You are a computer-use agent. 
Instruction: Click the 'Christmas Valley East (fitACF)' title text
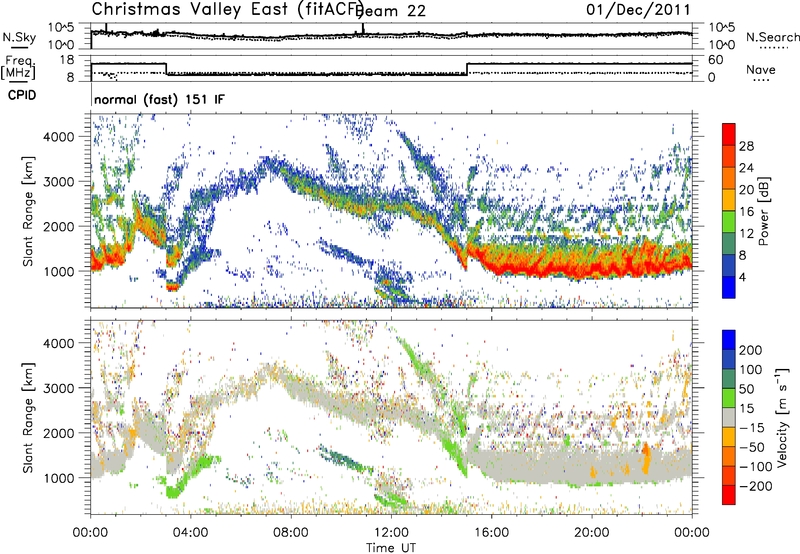pyautogui.click(x=227, y=9)
